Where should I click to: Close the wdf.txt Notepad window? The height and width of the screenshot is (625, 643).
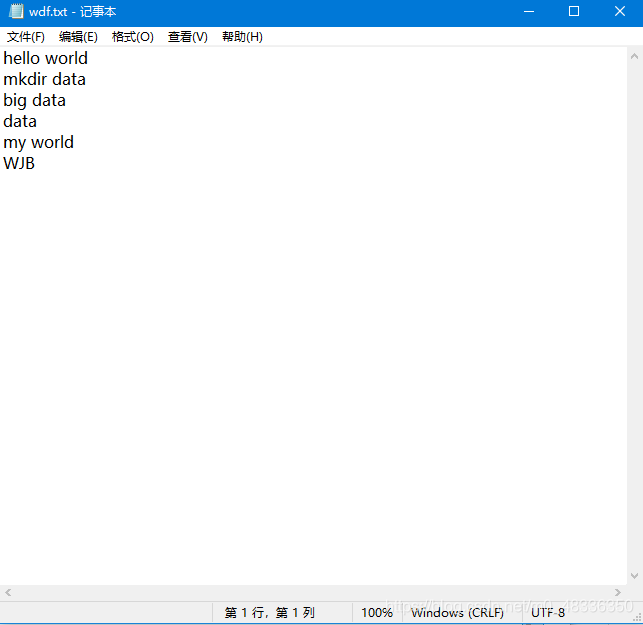(x=620, y=11)
